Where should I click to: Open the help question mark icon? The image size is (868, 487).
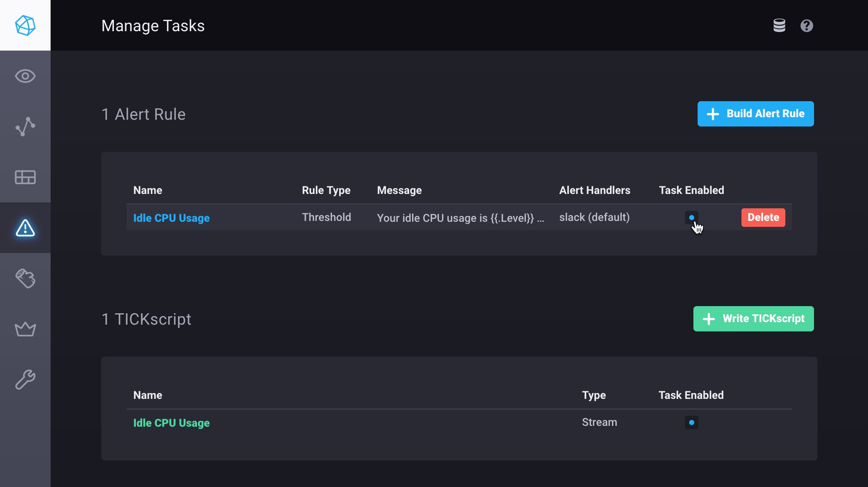tap(806, 26)
